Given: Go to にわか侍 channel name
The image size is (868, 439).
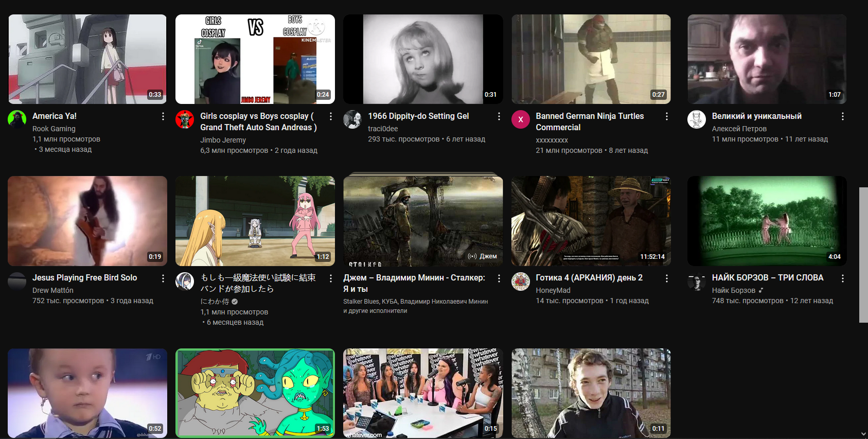Looking at the screenshot, I should [215, 302].
